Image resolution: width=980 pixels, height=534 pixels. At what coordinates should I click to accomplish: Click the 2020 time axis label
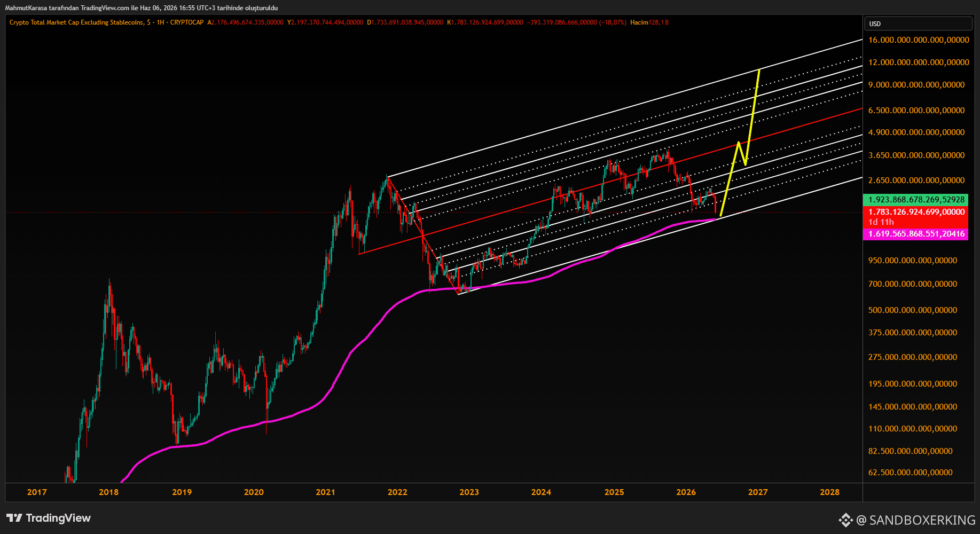pos(254,492)
